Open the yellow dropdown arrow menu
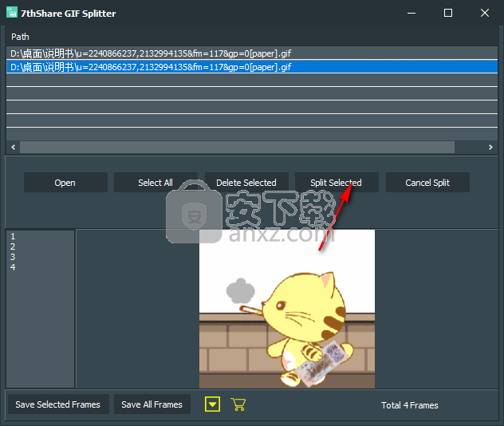 point(212,404)
